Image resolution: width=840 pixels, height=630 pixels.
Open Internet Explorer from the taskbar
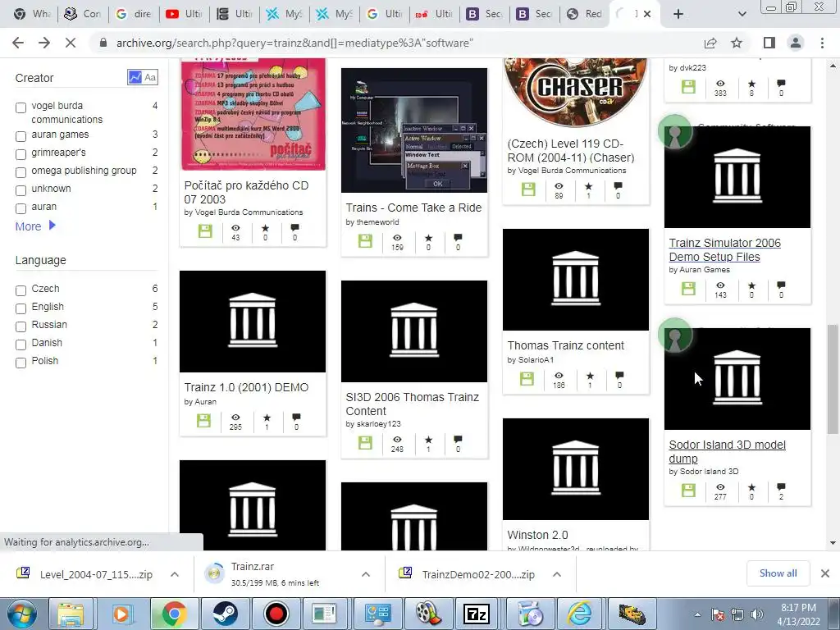tap(580, 614)
